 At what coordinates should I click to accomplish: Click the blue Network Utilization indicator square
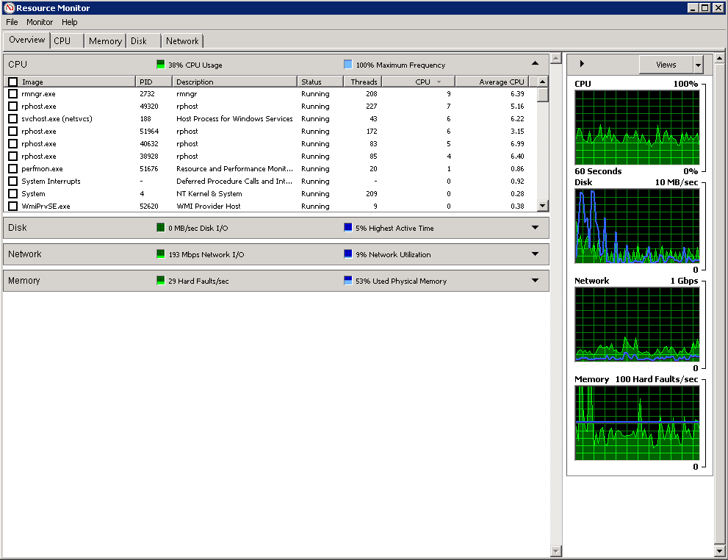(x=347, y=254)
